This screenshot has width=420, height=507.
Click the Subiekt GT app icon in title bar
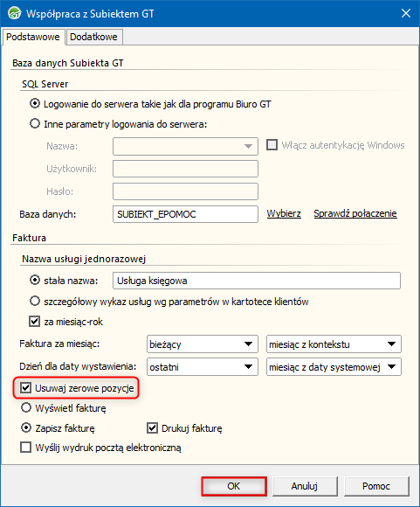[x=14, y=14]
